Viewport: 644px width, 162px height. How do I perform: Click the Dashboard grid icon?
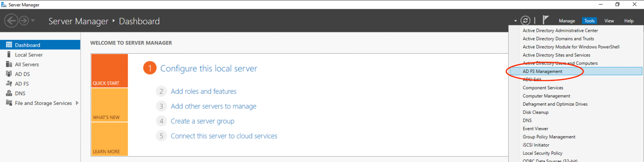coord(9,45)
